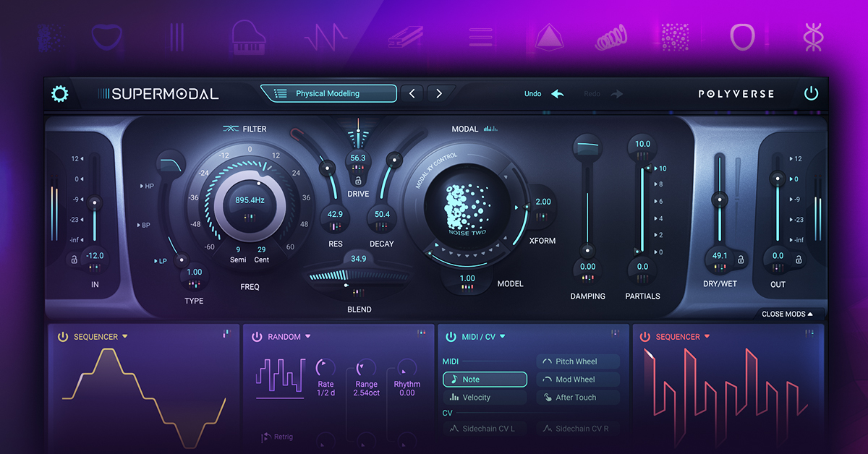Screen dimensions: 868x454
Task: Select the BP filter type
Action: coord(144,226)
